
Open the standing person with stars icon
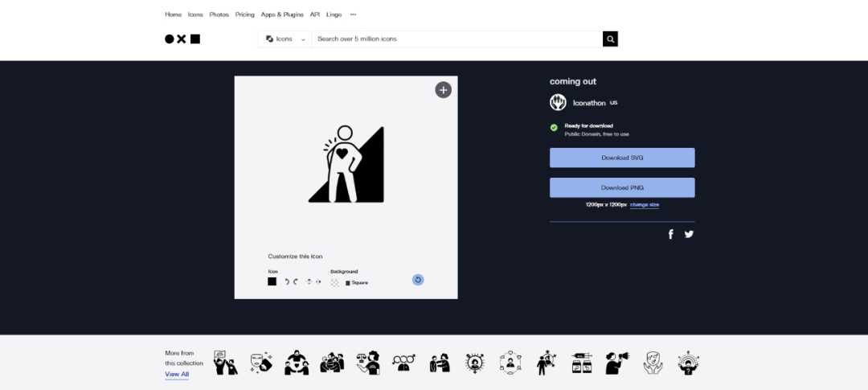click(x=546, y=363)
